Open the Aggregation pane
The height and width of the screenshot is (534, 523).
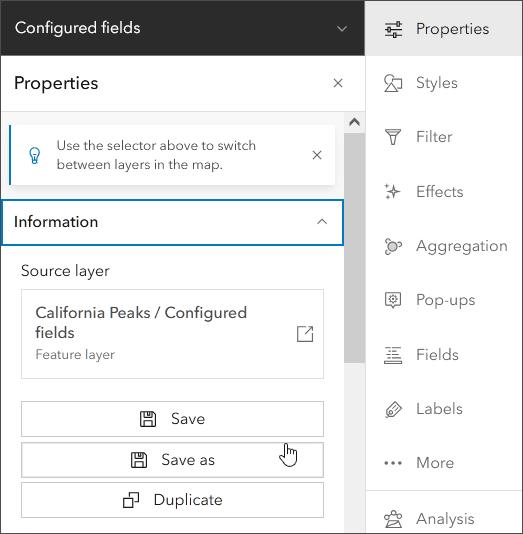pyautogui.click(x=444, y=246)
